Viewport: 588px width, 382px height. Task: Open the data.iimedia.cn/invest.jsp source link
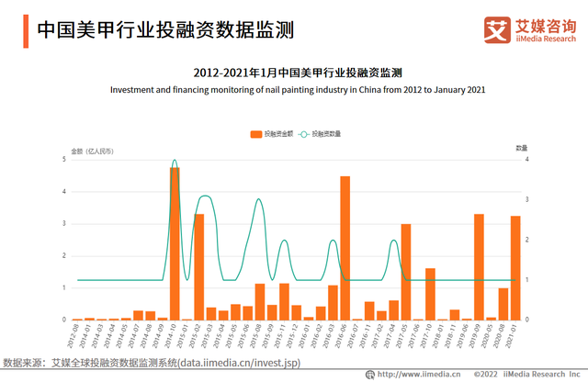[241, 363]
